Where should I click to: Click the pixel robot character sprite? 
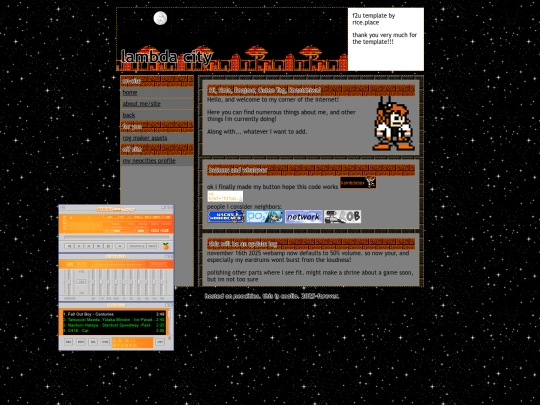tap(393, 124)
